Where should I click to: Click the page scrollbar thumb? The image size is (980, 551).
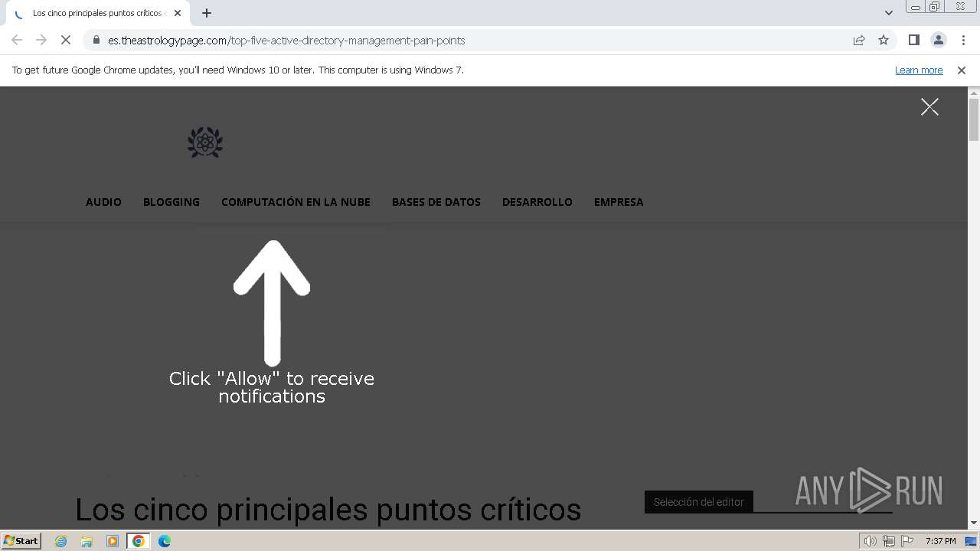[x=974, y=119]
